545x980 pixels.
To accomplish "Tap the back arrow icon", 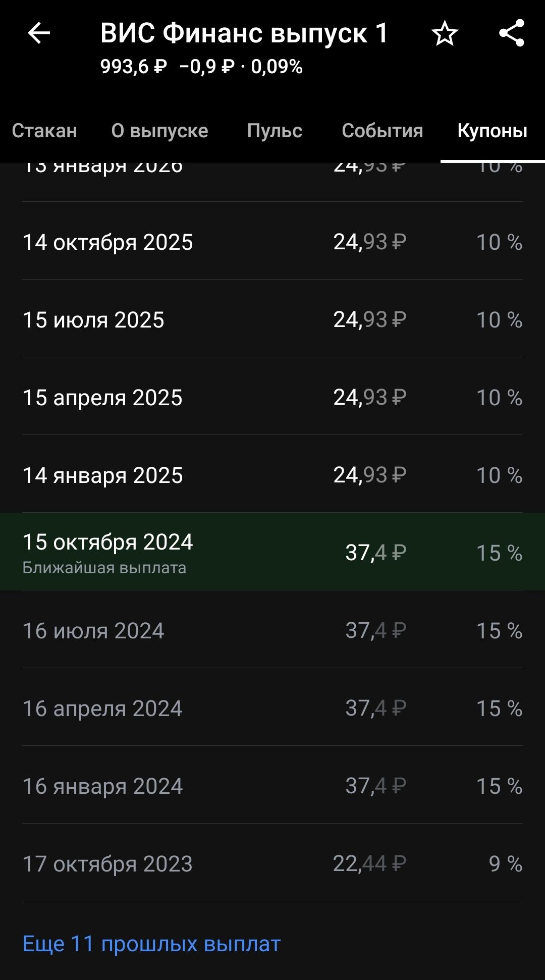I will pyautogui.click(x=39, y=34).
